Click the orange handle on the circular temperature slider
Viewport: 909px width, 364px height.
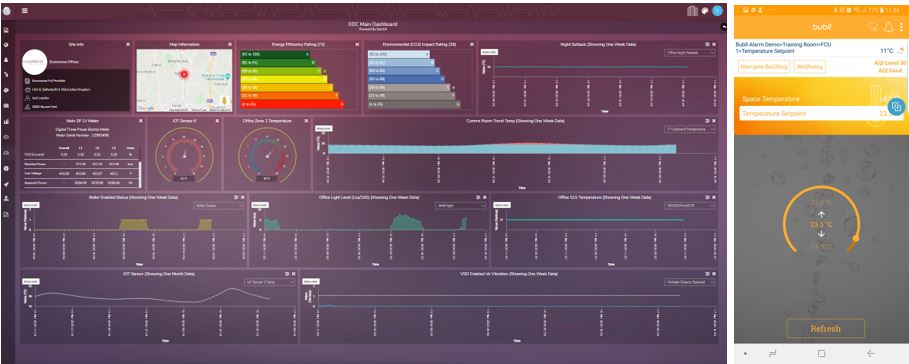856,238
